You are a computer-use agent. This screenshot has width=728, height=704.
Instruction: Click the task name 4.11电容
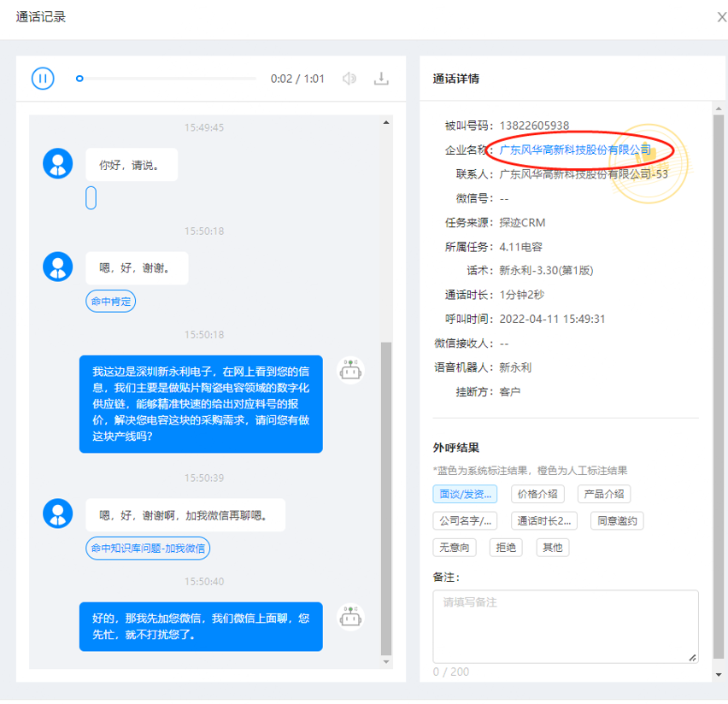tap(521, 247)
